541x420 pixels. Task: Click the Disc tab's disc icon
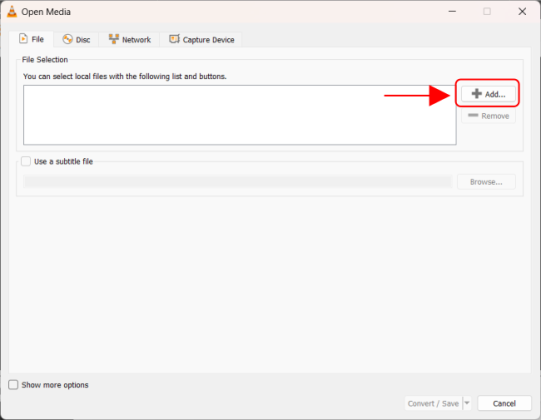67,39
